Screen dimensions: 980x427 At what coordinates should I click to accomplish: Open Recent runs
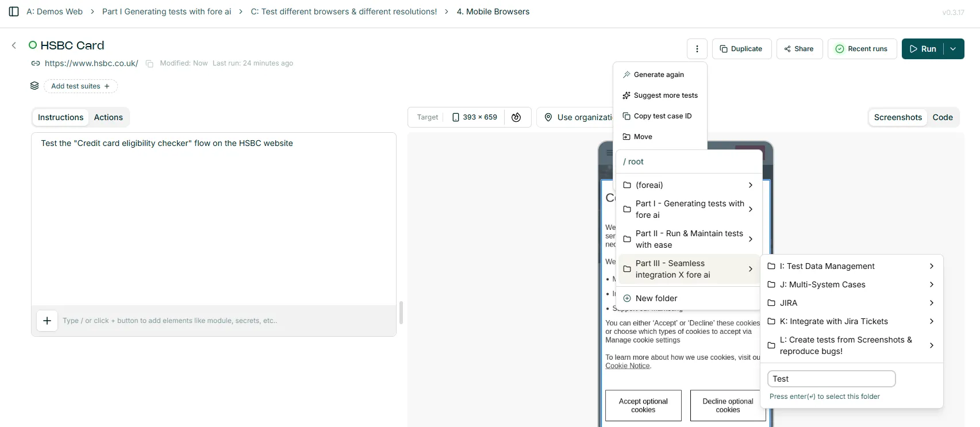[x=862, y=49]
